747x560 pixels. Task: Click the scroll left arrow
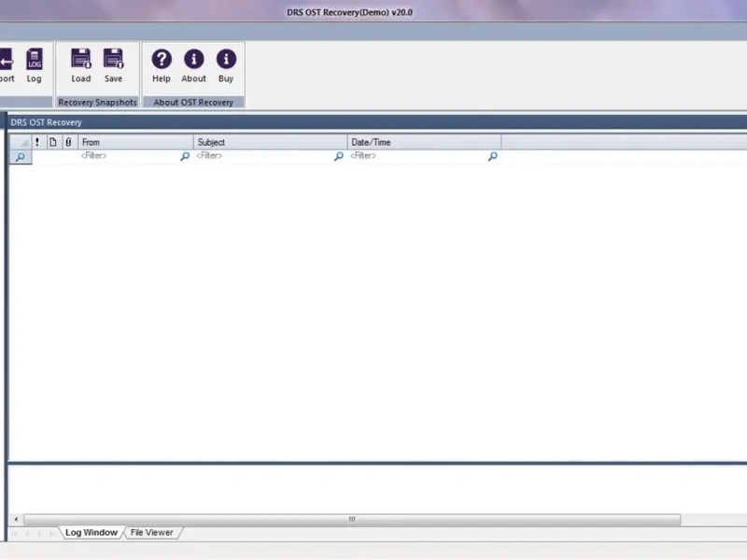tap(16, 519)
